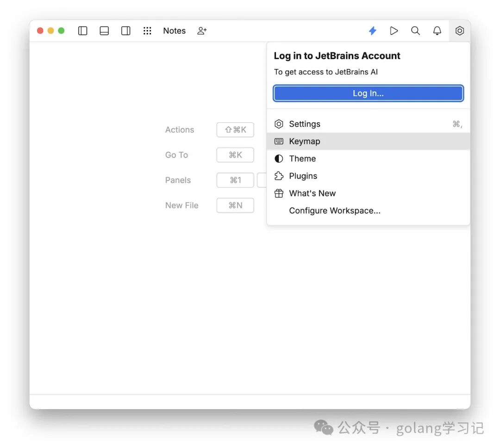Select What's New menu entry

coord(369,193)
